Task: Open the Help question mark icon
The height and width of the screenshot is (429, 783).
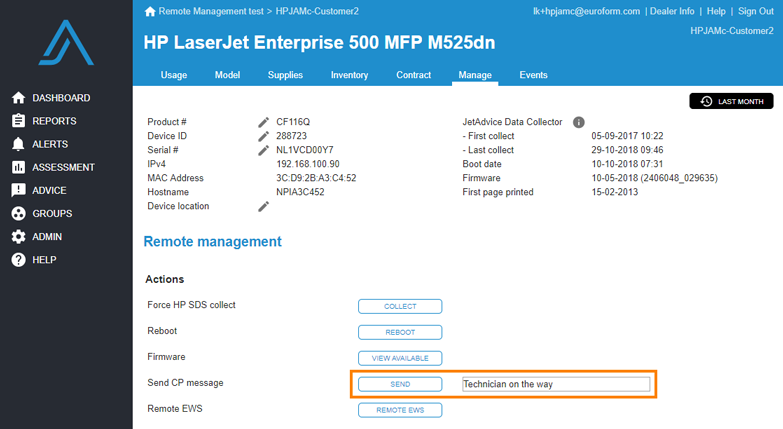Action: coord(18,260)
